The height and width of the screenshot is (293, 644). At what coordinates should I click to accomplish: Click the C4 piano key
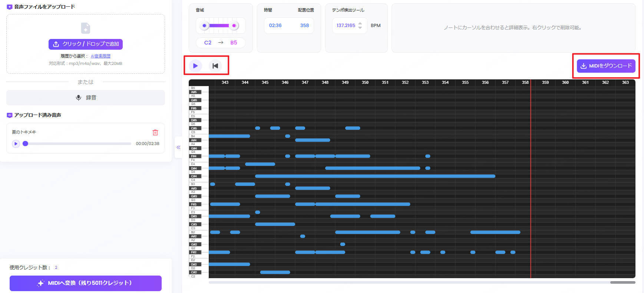(x=198, y=180)
